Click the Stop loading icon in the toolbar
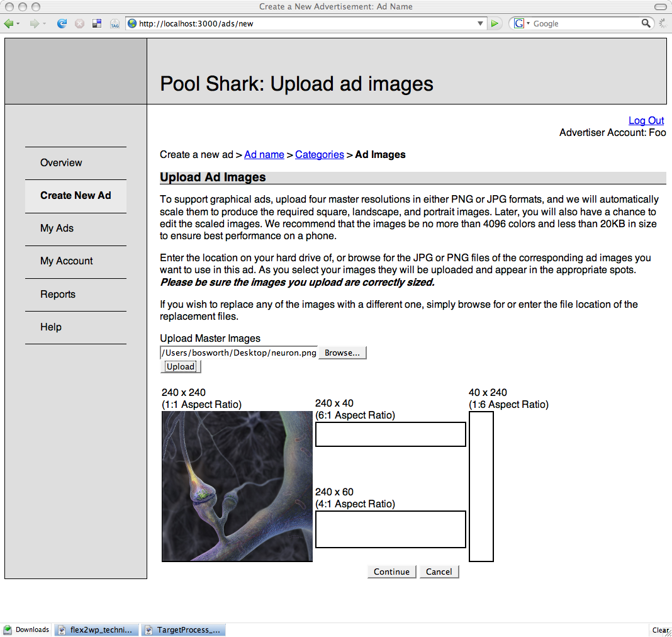The height and width of the screenshot is (637, 672). point(80,23)
